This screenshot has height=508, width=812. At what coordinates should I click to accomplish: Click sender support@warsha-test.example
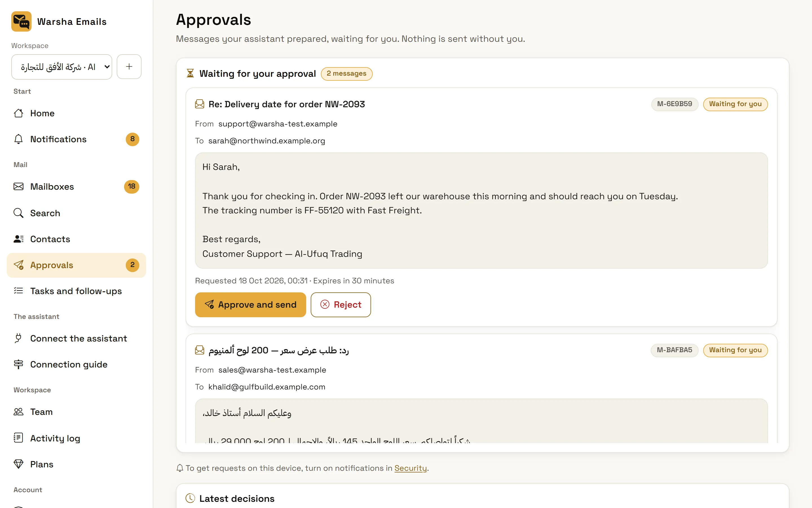click(278, 124)
